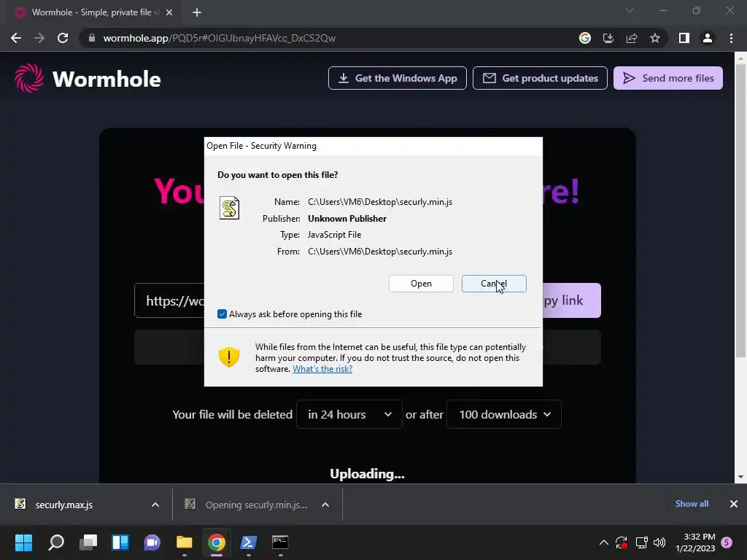
Task: Open the clock showing 3:32 PM
Action: point(695,542)
